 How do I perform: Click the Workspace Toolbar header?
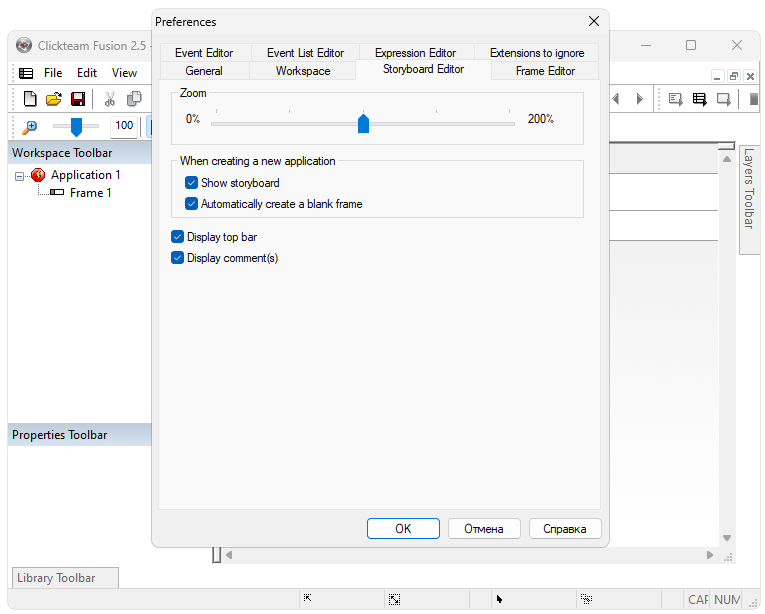[x=80, y=153]
